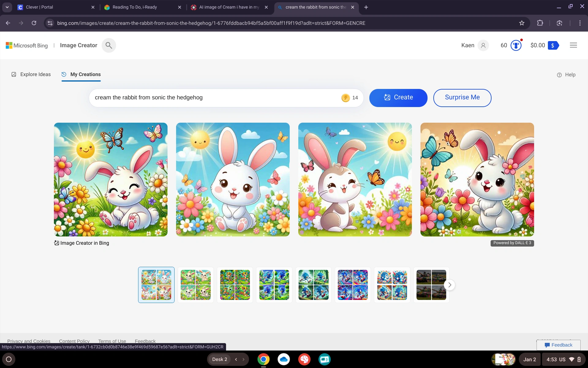Image resolution: width=588 pixels, height=368 pixels.
Task: Bookmark page with the star icon
Action: [x=522, y=23]
